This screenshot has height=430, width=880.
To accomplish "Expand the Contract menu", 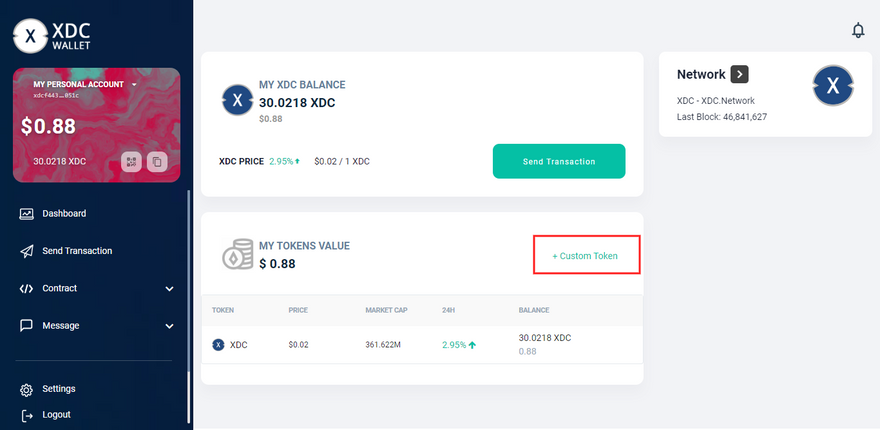I will [169, 289].
